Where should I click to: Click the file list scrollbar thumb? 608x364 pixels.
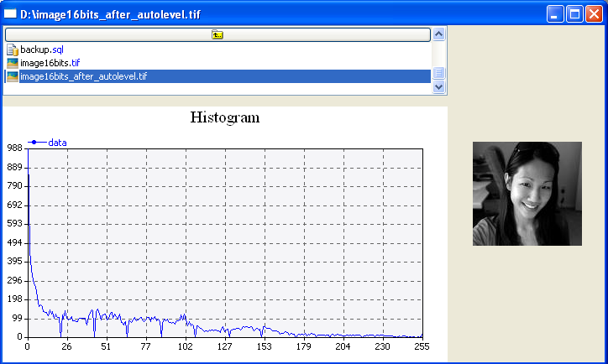click(438, 73)
